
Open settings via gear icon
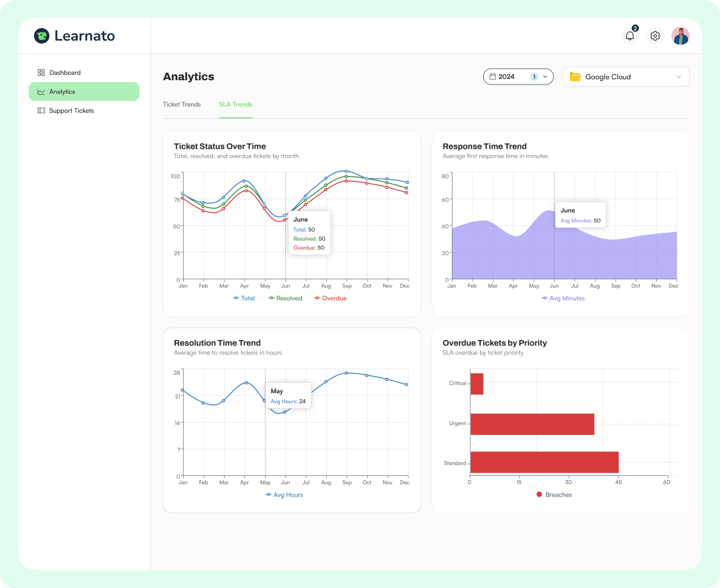pyautogui.click(x=655, y=36)
